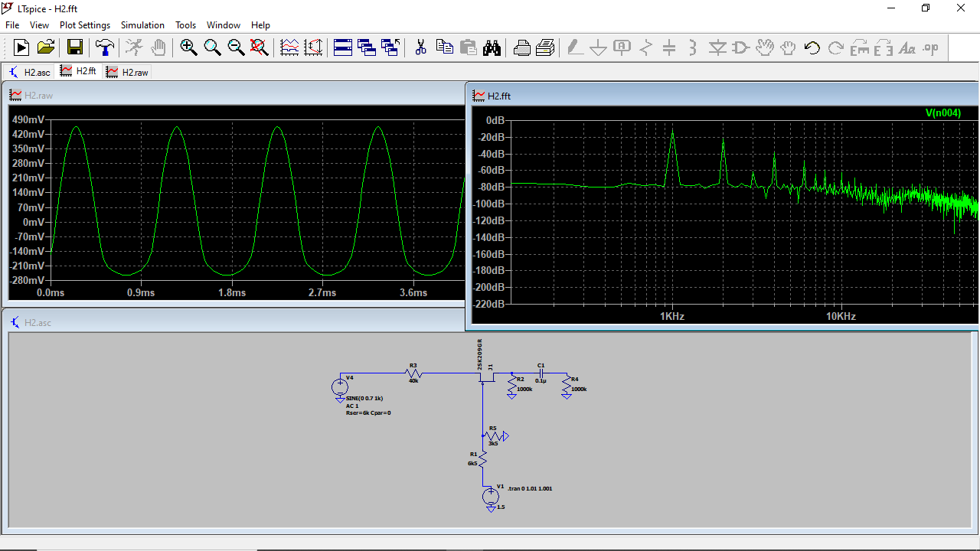Screen dimensions: 980x551
Task: Select the Move hand tool
Action: point(765,47)
